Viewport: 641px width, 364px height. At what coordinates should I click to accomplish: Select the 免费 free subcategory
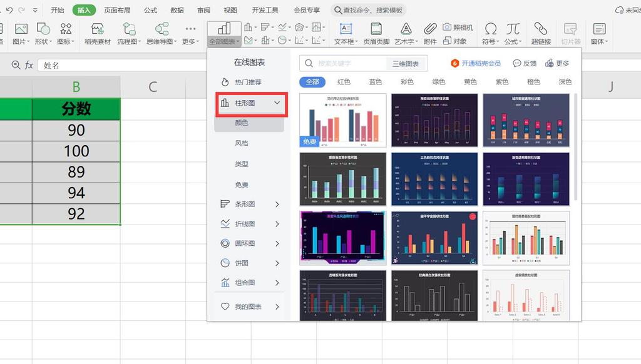tap(241, 185)
